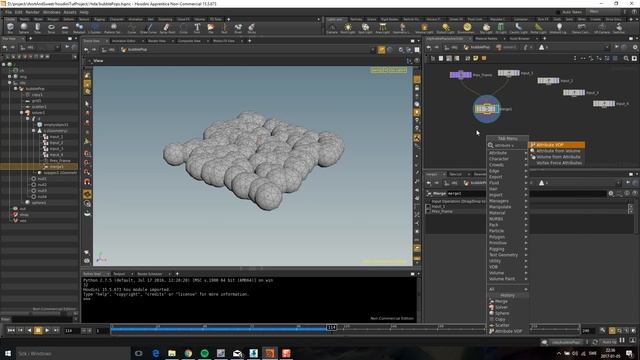Jump to first frame on playbar
The width and height of the screenshot is (640, 360).
(11, 330)
